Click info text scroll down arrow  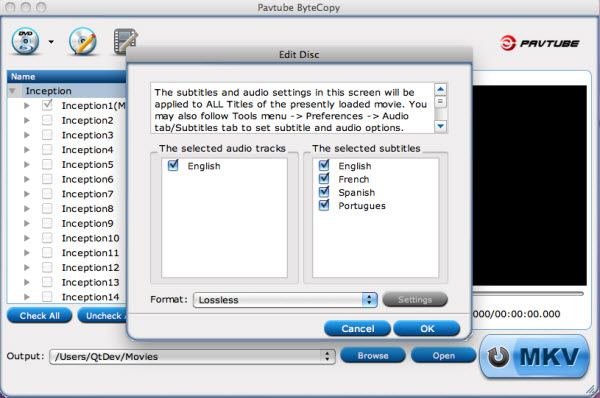pyautogui.click(x=440, y=126)
